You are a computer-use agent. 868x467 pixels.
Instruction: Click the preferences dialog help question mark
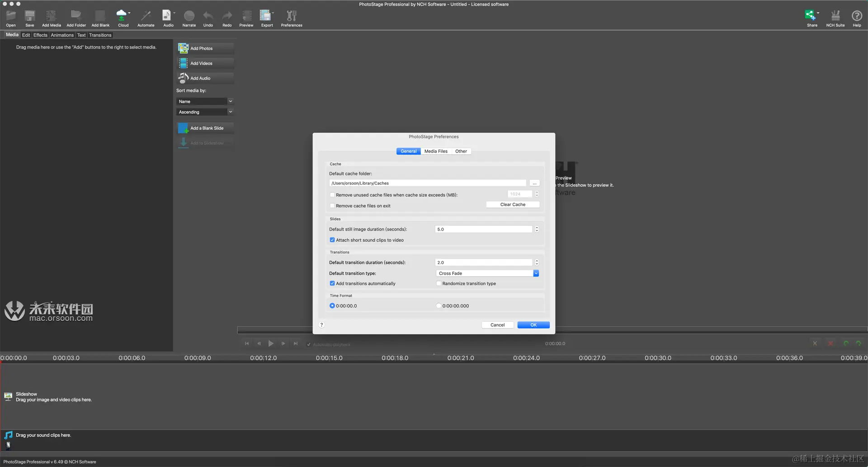[322, 325]
